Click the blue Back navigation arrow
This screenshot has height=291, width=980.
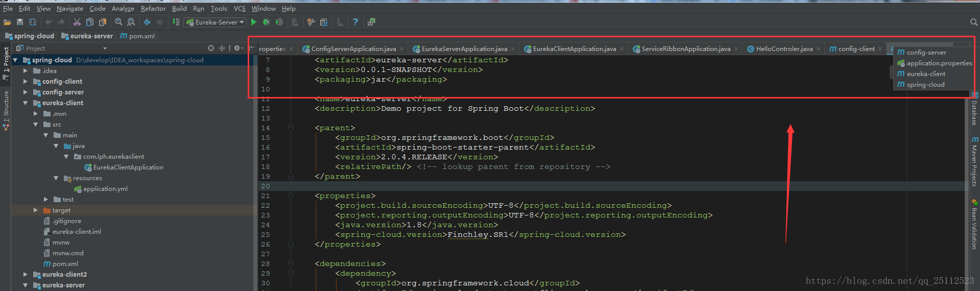(147, 22)
